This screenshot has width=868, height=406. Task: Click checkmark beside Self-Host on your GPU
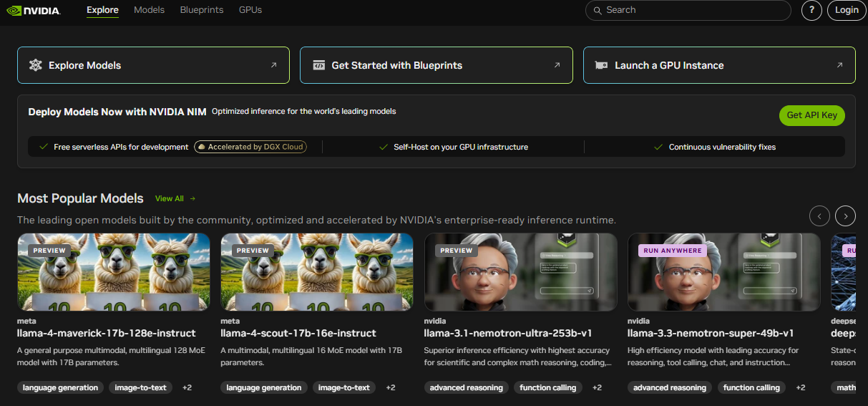click(382, 147)
